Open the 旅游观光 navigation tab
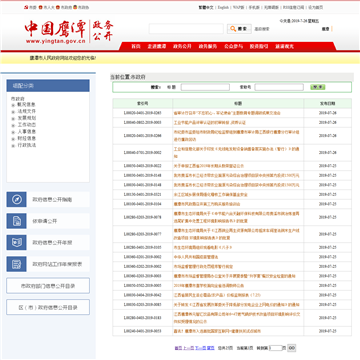Viewport: 360px width, 360px height. tap(284, 46)
